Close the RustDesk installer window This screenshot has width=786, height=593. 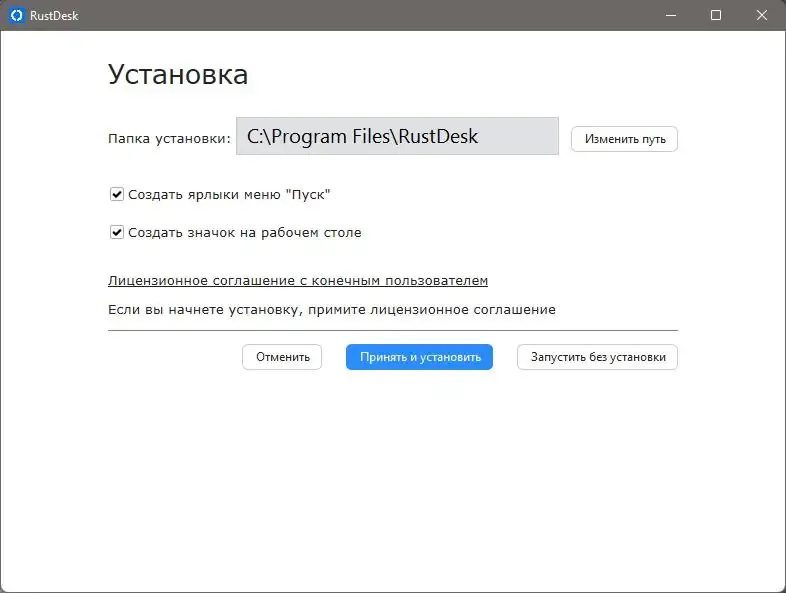tap(762, 16)
